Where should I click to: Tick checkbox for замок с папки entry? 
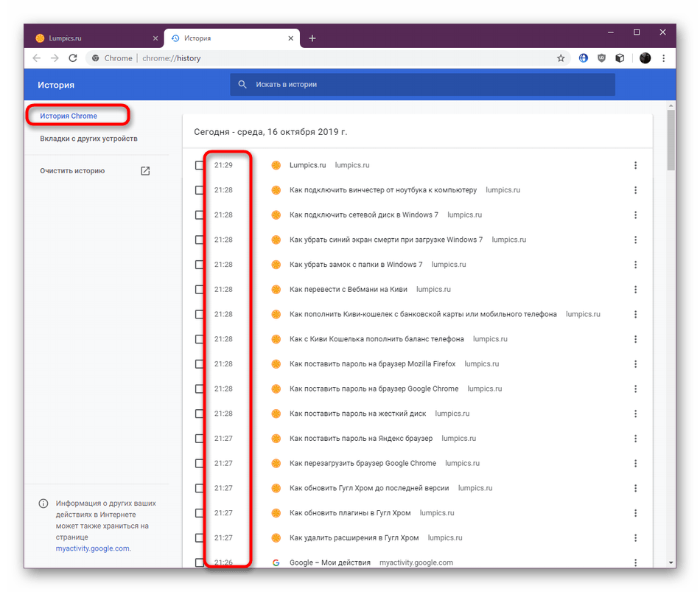pyautogui.click(x=199, y=265)
